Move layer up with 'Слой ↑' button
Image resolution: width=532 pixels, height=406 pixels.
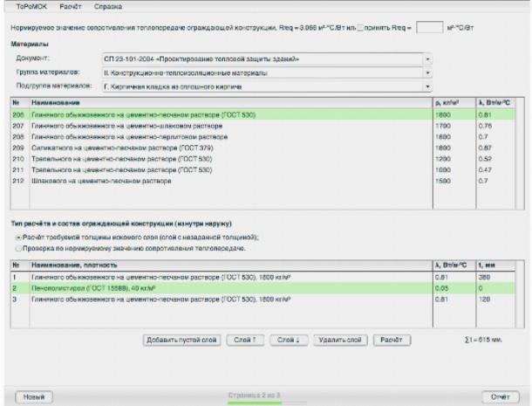242,339
